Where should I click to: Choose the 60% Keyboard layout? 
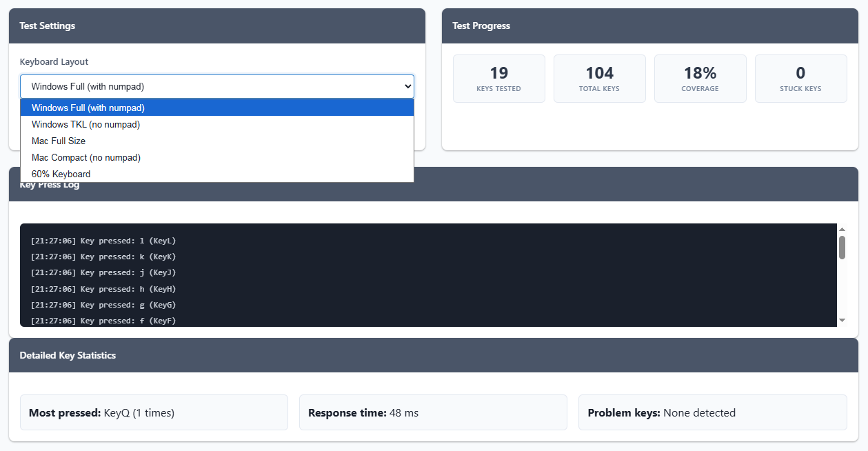coord(61,174)
